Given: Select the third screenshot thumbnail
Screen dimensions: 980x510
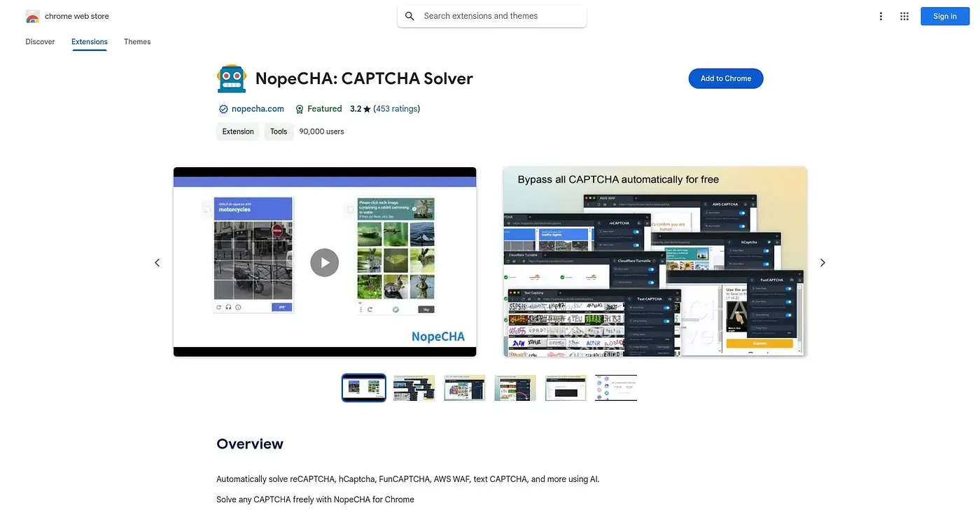Looking at the screenshot, I should [465, 388].
